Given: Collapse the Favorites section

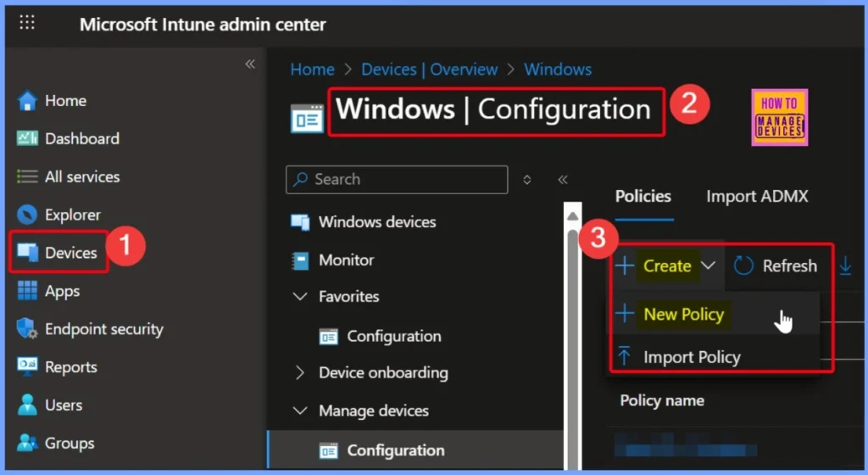Looking at the screenshot, I should click(300, 297).
